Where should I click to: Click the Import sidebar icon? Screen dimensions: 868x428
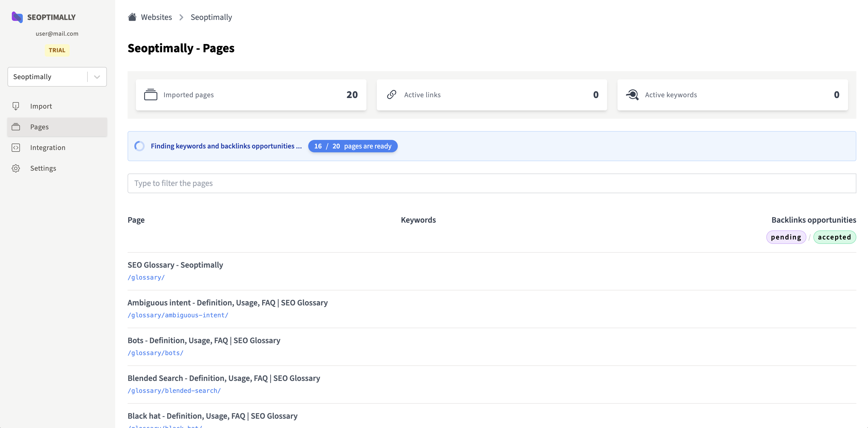point(16,106)
